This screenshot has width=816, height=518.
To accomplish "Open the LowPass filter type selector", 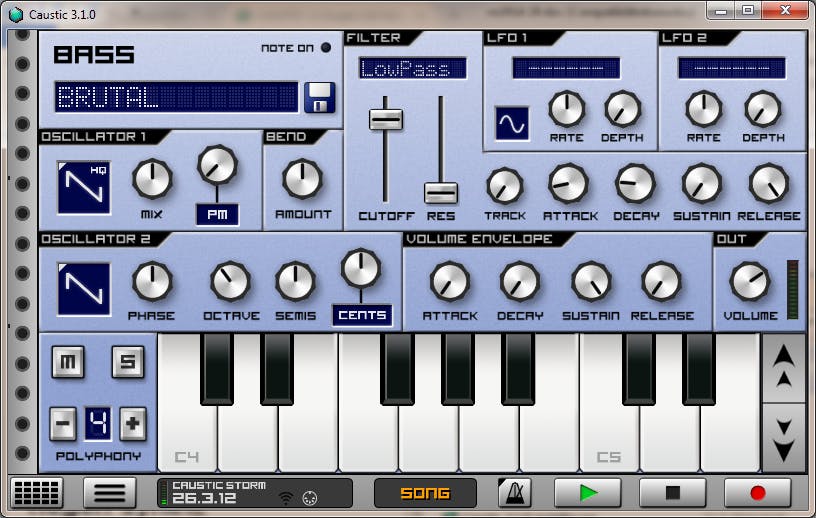I will (x=413, y=68).
